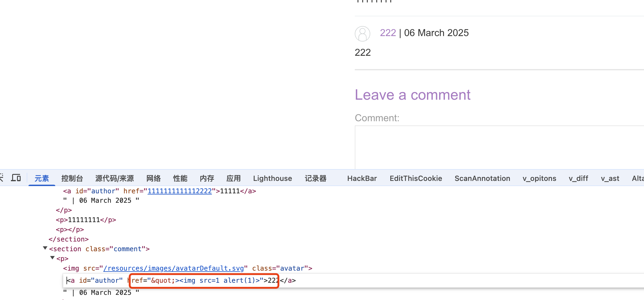Click the default avatar image beside 222

[362, 34]
